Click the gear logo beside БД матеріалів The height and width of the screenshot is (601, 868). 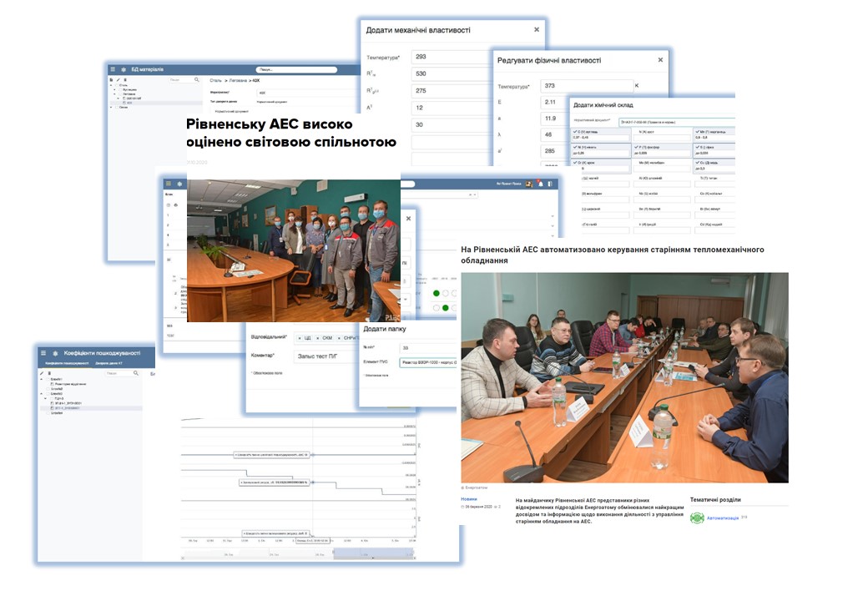click(x=124, y=69)
